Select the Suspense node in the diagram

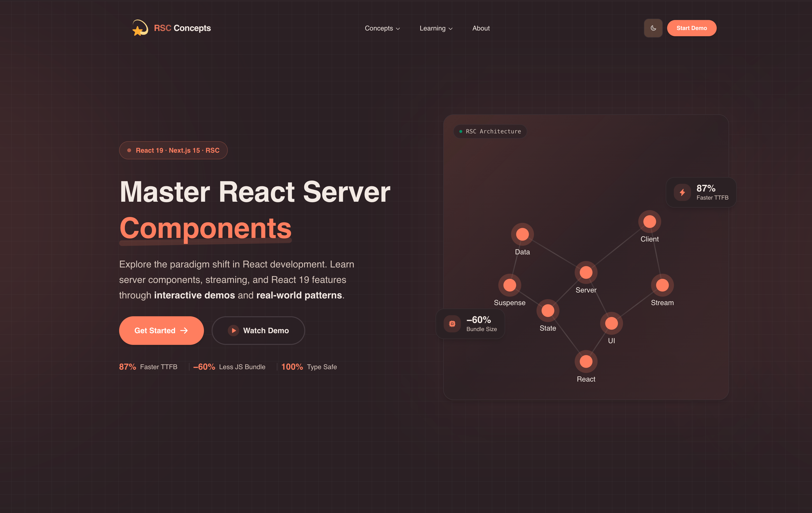[509, 285]
